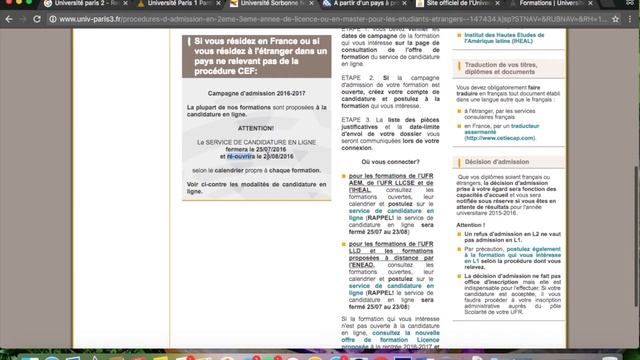Close the Université Sorbonne tab

(x=311, y=3)
